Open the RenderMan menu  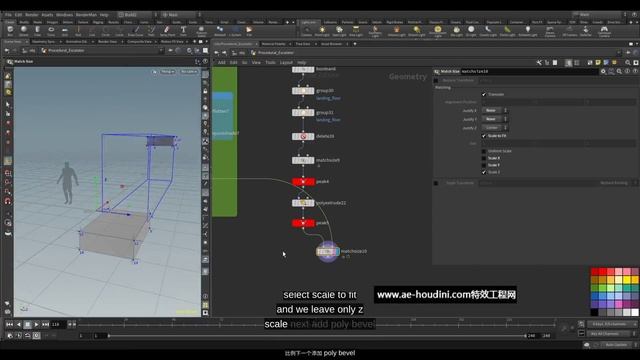pos(86,15)
